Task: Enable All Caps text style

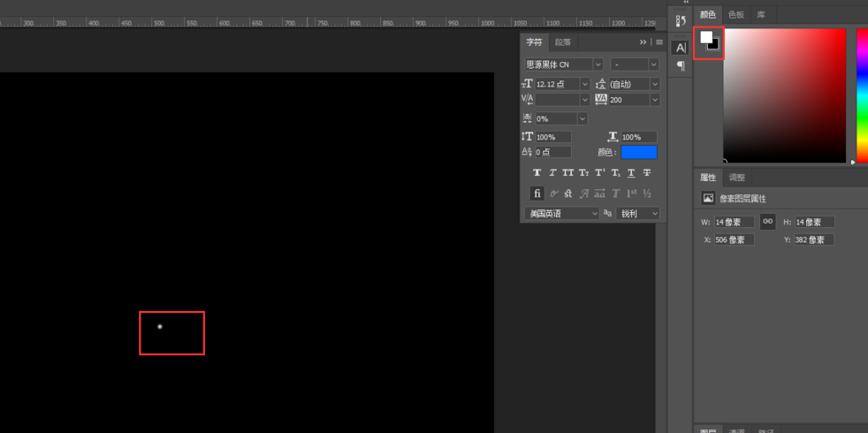Action: click(x=568, y=173)
